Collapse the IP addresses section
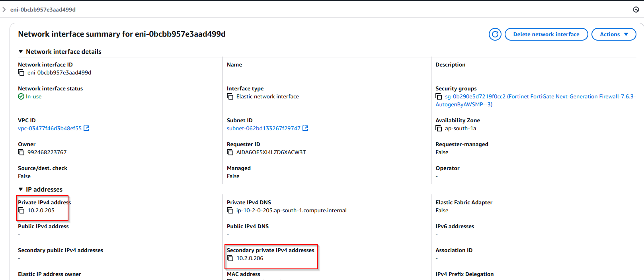 click(21, 189)
